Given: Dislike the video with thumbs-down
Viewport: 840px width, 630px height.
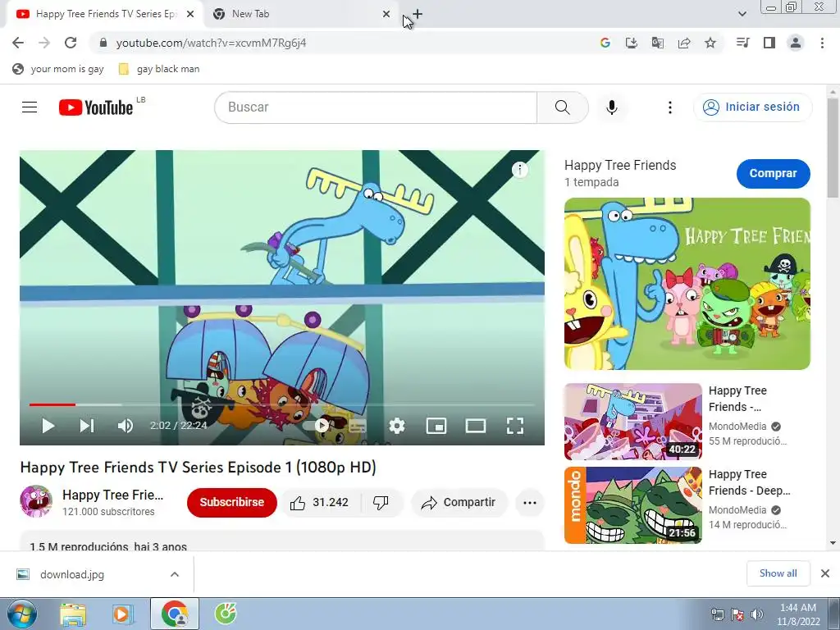Looking at the screenshot, I should pyautogui.click(x=381, y=503).
